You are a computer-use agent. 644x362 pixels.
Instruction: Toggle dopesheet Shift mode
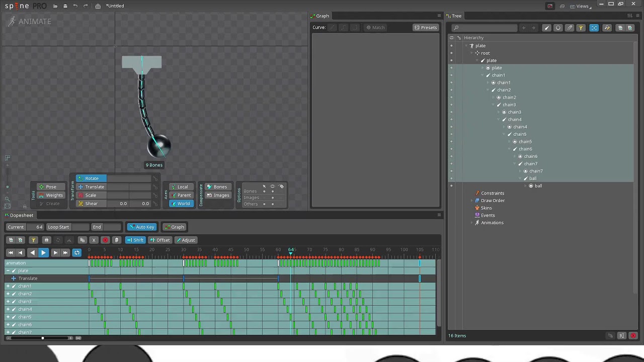pos(135,240)
